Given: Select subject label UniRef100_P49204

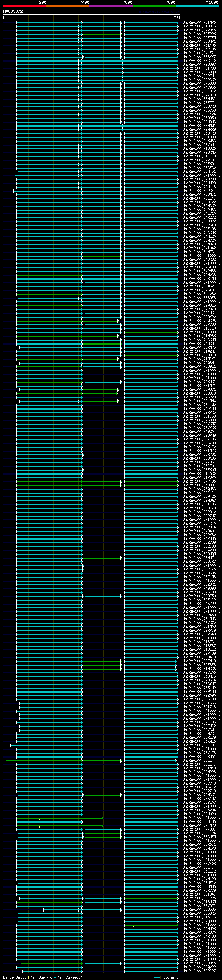Looking at the screenshot, I should pyautogui.click(x=199, y=431).
